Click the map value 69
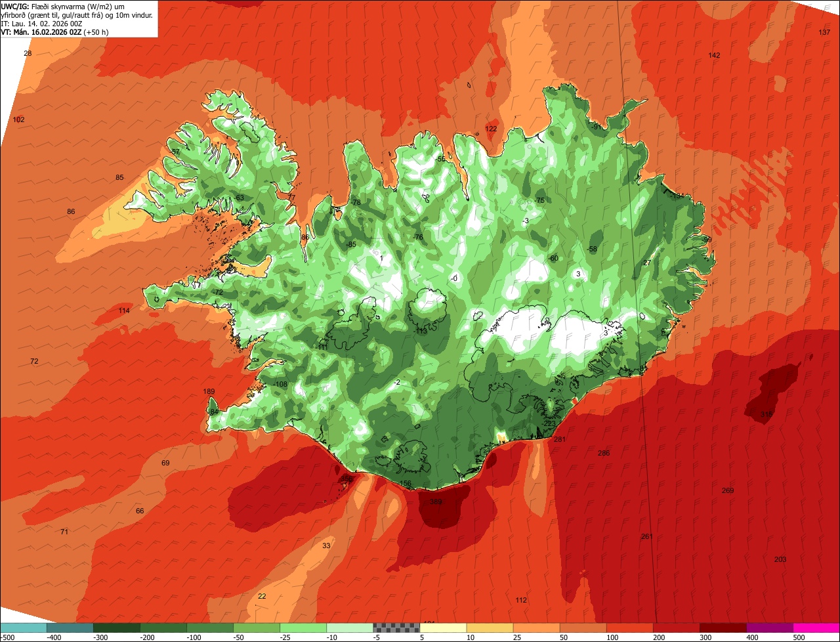The height and width of the screenshot is (642, 840). pos(165,463)
